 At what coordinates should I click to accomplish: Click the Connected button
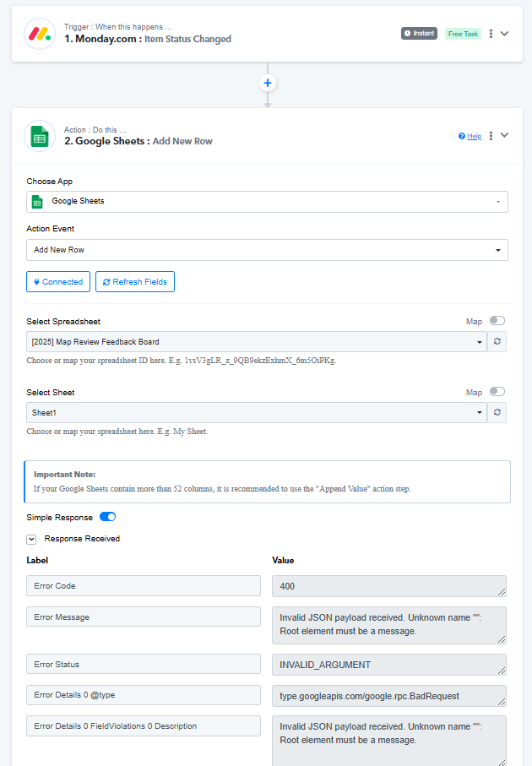click(58, 282)
